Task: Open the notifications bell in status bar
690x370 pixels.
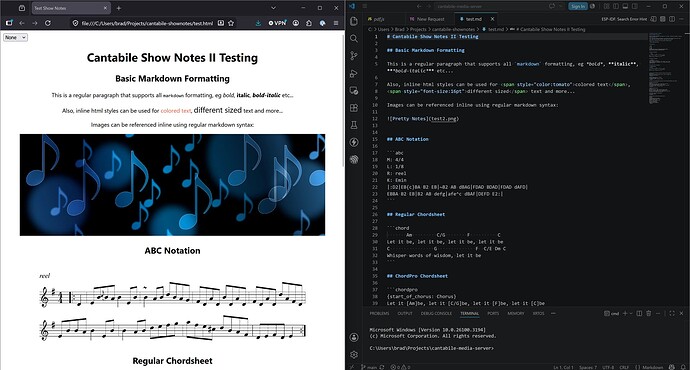Action: [x=683, y=367]
